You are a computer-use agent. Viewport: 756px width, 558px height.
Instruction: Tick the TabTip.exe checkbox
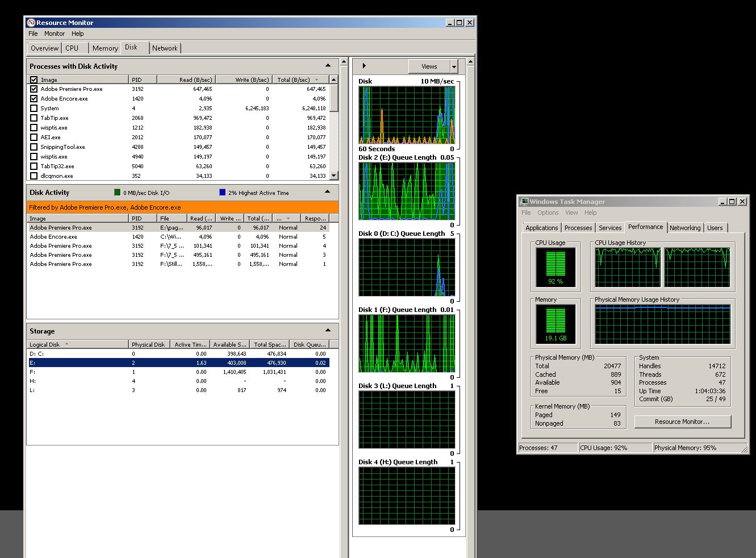pyautogui.click(x=34, y=118)
